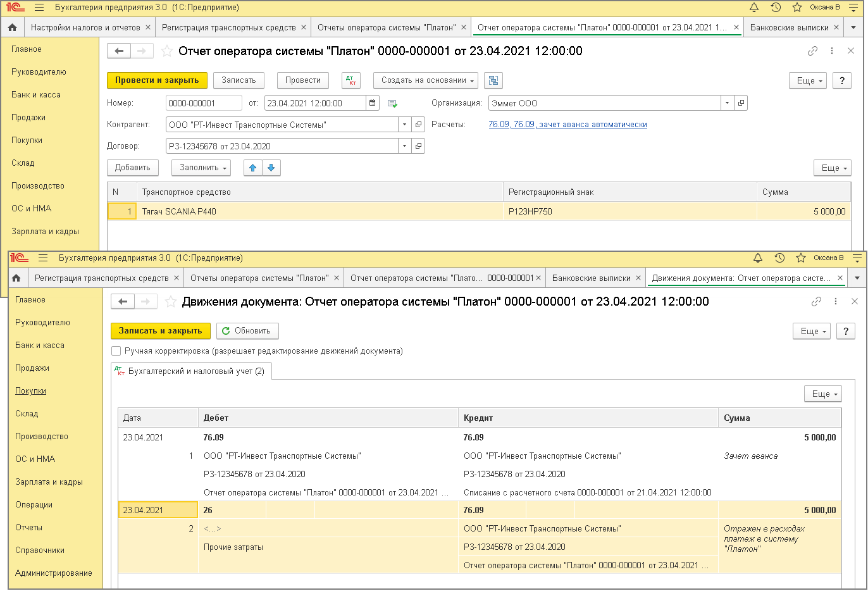Image resolution: width=868 pixels, height=591 pixels.
Task: Open notifications bell in lower window
Action: [758, 258]
